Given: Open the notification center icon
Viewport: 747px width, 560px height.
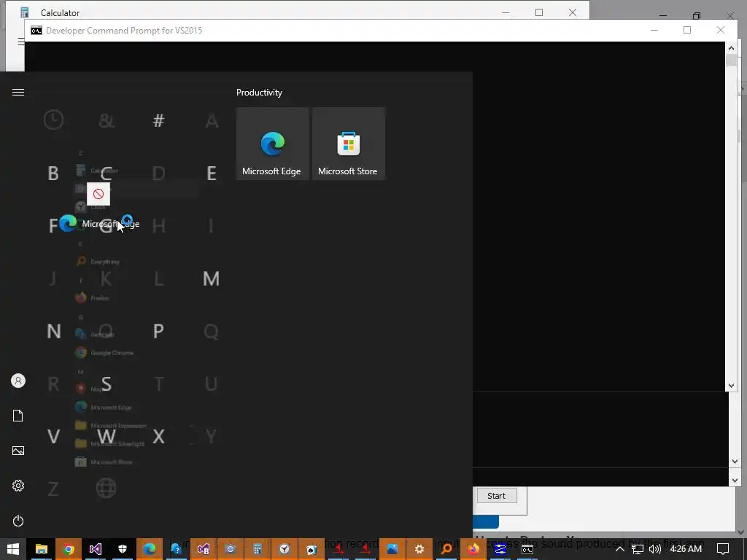Looking at the screenshot, I should (x=723, y=549).
